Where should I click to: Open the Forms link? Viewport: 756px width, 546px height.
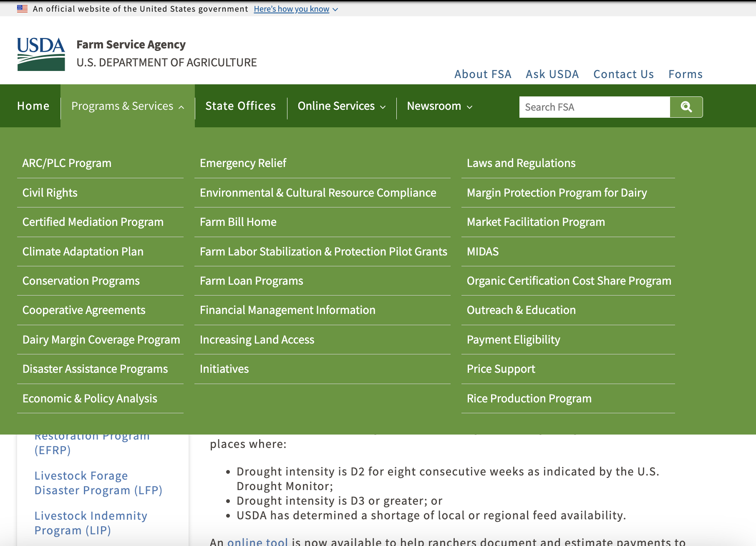[685, 74]
